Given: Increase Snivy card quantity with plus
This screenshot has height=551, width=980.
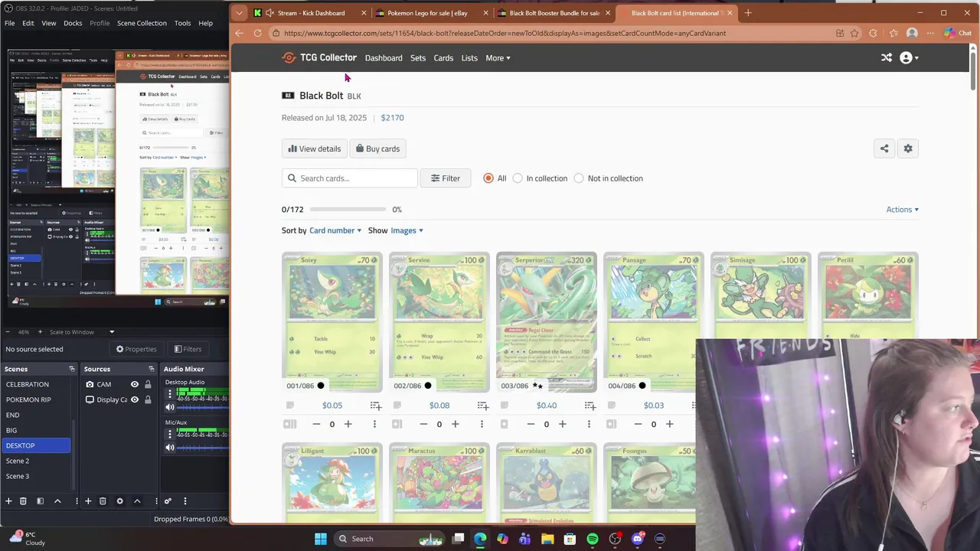Looking at the screenshot, I should point(348,424).
